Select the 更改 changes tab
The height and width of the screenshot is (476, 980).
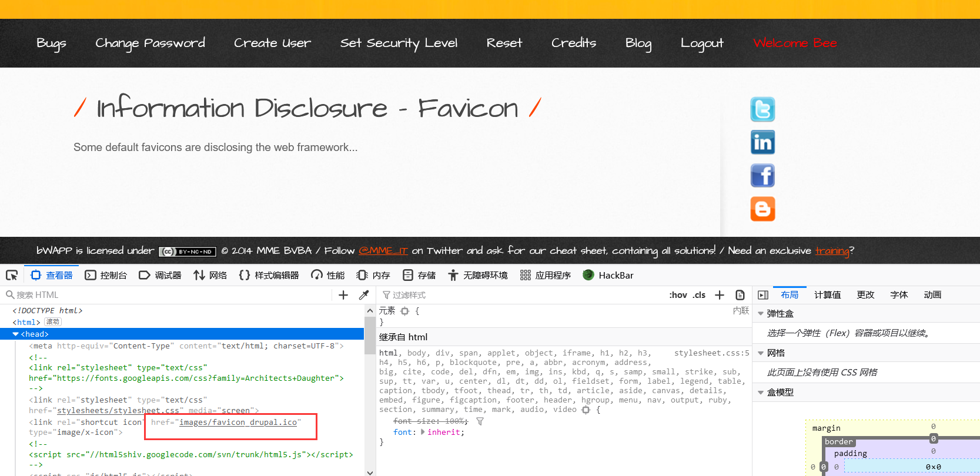(865, 295)
